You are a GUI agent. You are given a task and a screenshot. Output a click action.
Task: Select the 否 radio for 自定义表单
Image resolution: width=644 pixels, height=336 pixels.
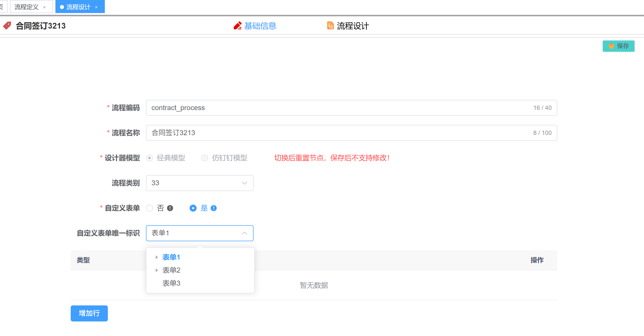click(x=150, y=208)
